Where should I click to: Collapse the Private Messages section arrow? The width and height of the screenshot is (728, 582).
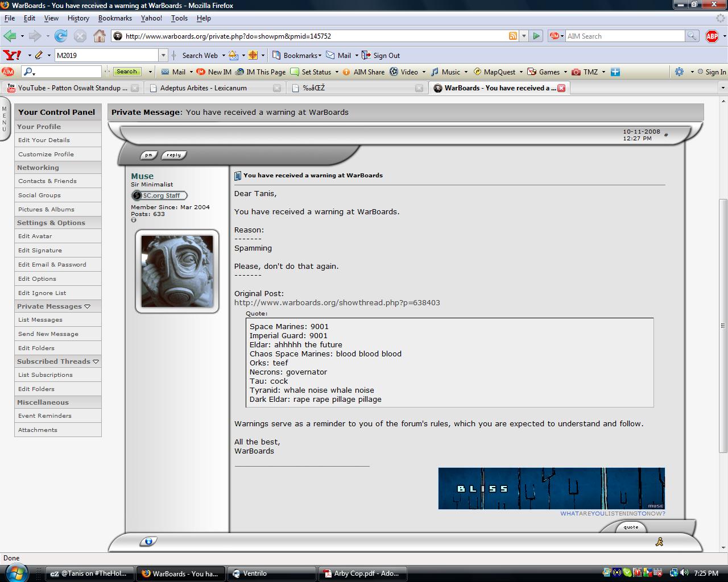(87, 306)
